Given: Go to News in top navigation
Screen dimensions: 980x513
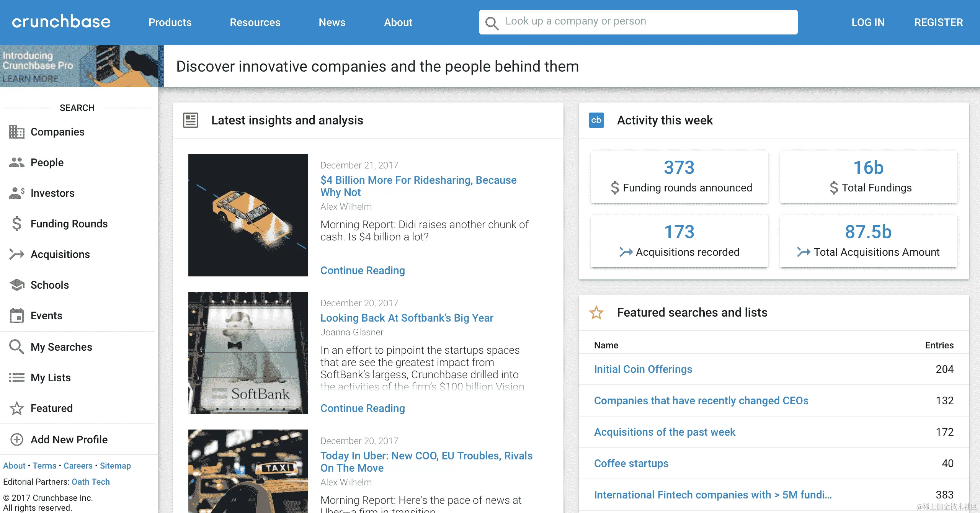Looking at the screenshot, I should [x=332, y=22].
